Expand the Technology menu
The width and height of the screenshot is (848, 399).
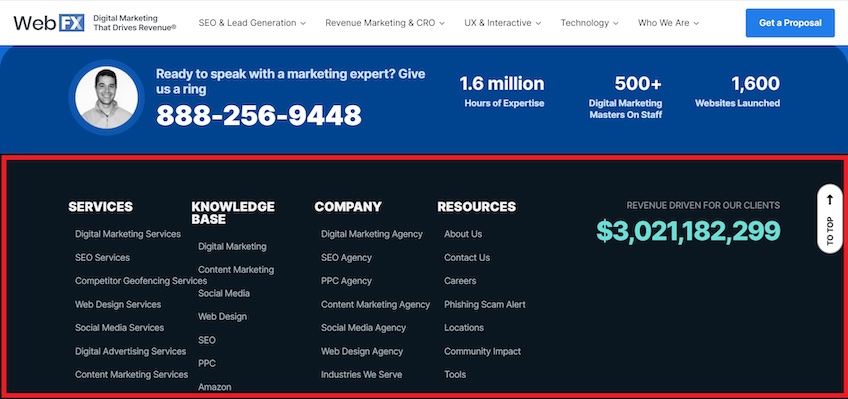point(589,23)
